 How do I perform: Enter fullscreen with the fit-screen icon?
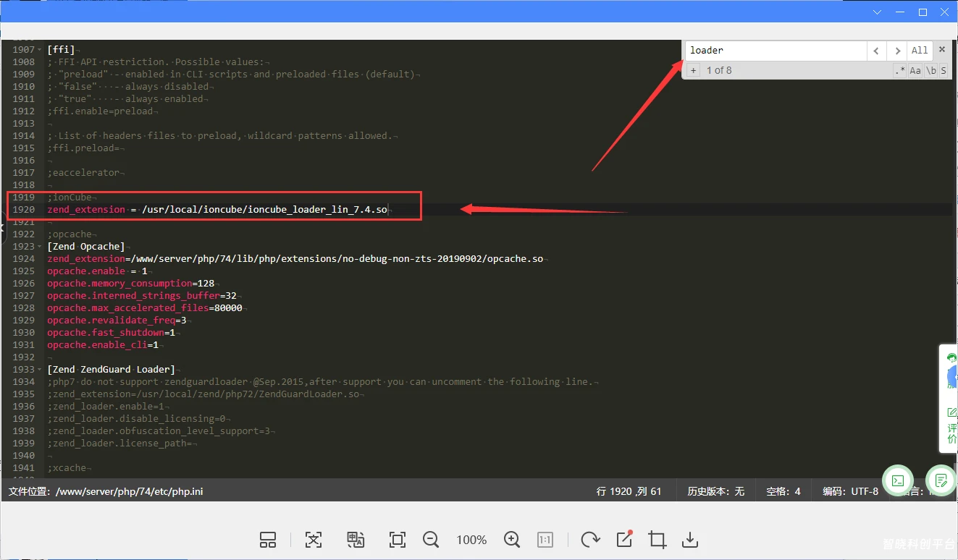click(397, 540)
